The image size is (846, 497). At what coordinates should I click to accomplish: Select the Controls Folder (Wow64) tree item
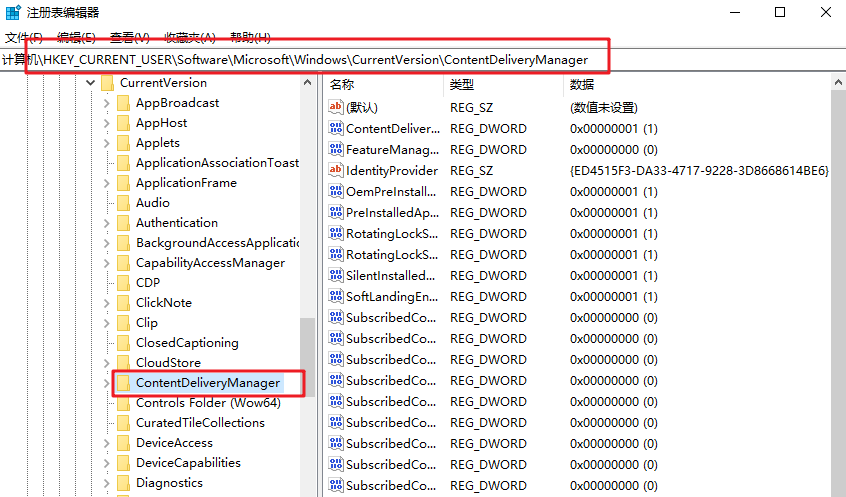[208, 403]
